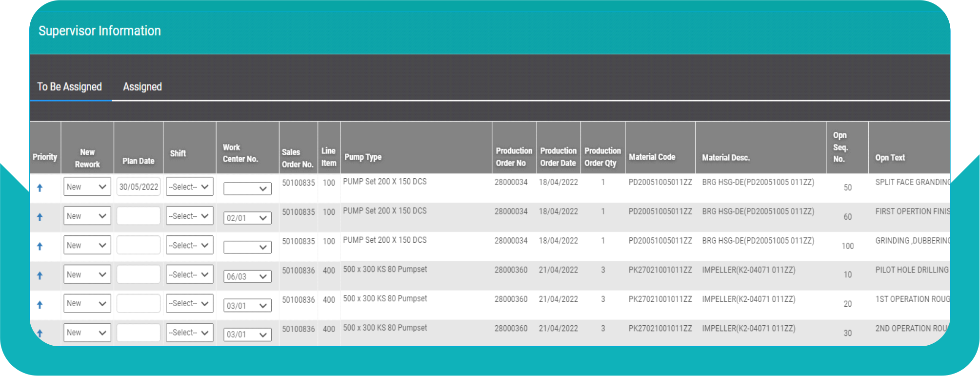
Task: Click GRINDING ,DUBBERING operation text
Action: [x=913, y=241]
